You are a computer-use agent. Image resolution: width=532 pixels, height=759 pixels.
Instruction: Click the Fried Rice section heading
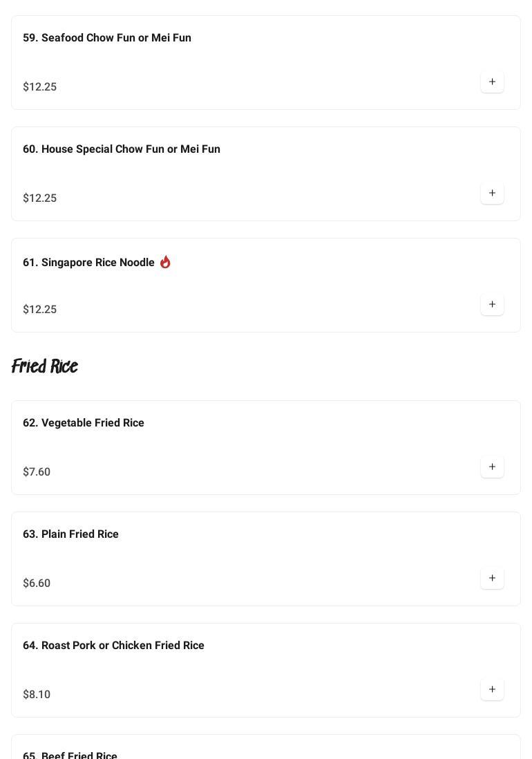coord(45,366)
